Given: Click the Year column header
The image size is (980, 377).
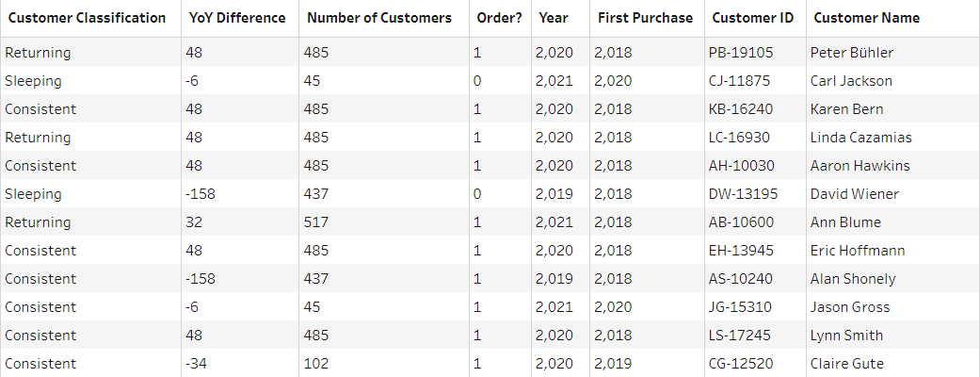Looking at the screenshot, I should 554,18.
